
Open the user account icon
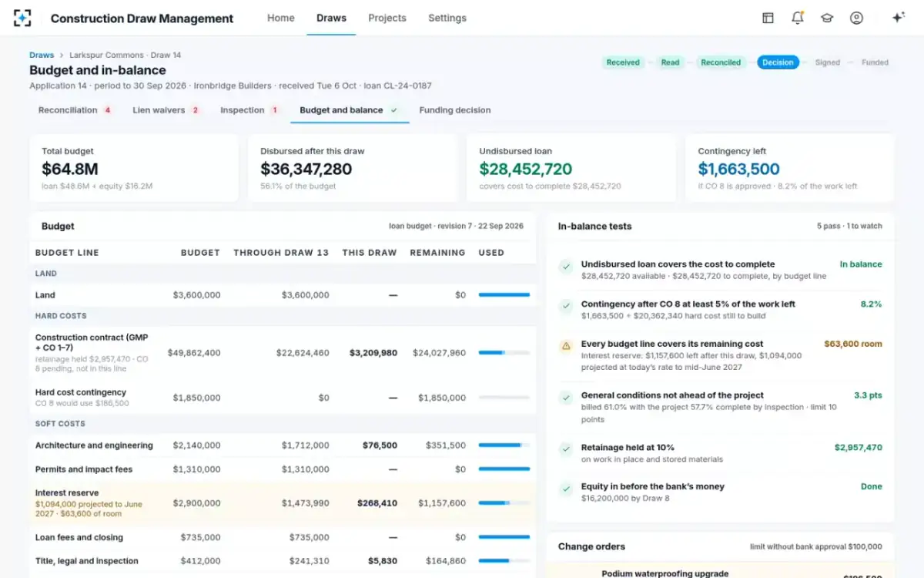coord(856,18)
